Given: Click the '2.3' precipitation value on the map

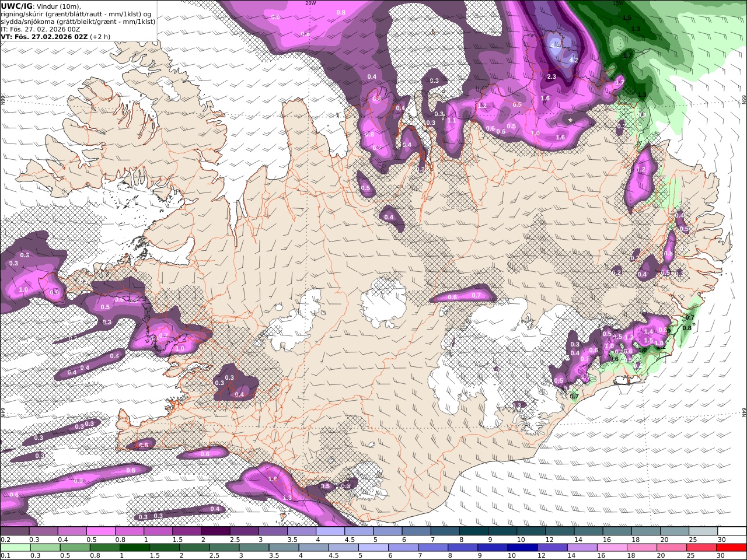Looking at the screenshot, I should point(551,76).
